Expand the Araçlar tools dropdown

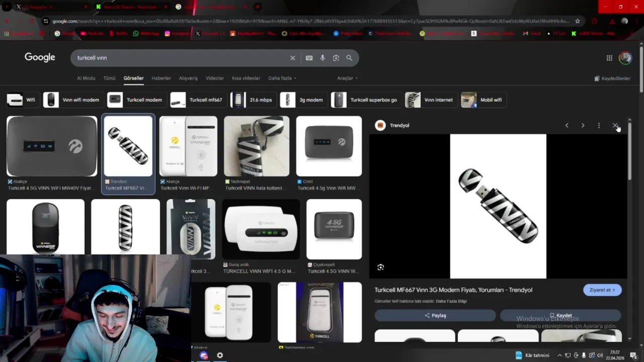click(347, 78)
